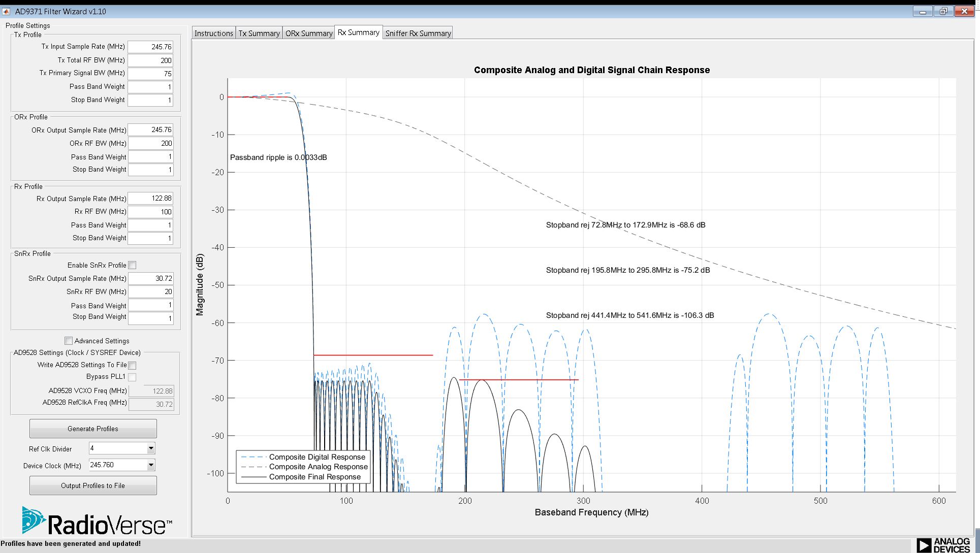This screenshot has width=980, height=553.
Task: Show the Instructions tab
Action: tap(213, 34)
